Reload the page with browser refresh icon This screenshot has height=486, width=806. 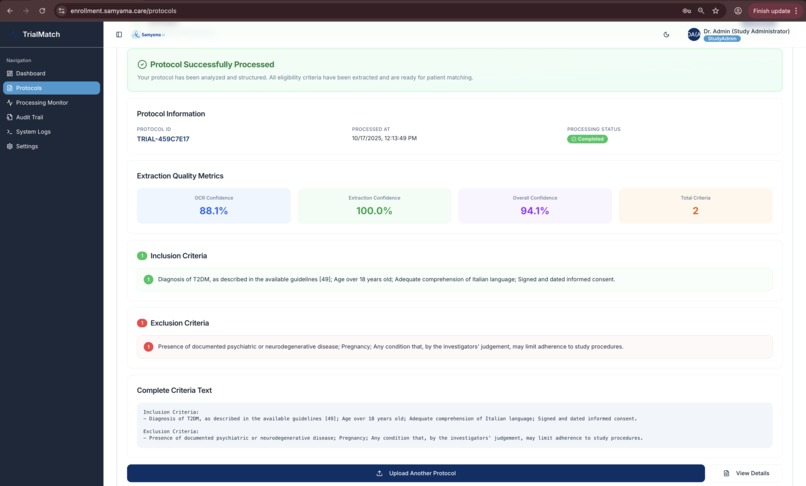pyautogui.click(x=42, y=11)
